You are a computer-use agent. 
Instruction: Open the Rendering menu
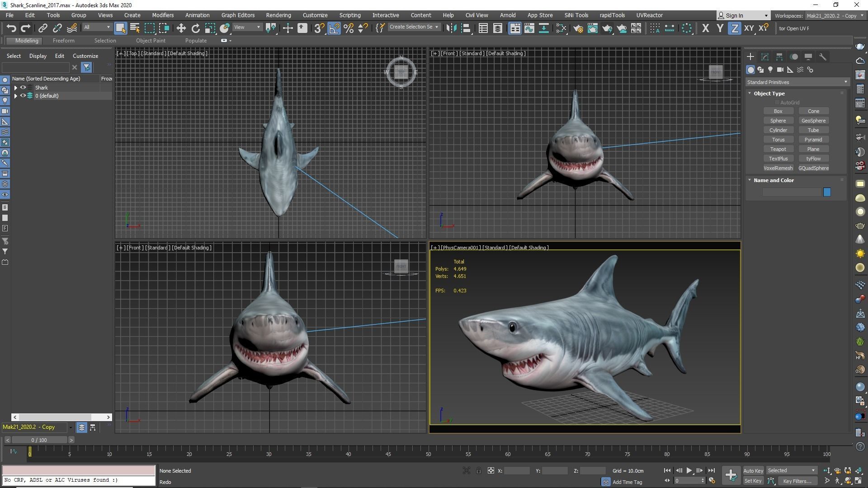pyautogui.click(x=278, y=15)
